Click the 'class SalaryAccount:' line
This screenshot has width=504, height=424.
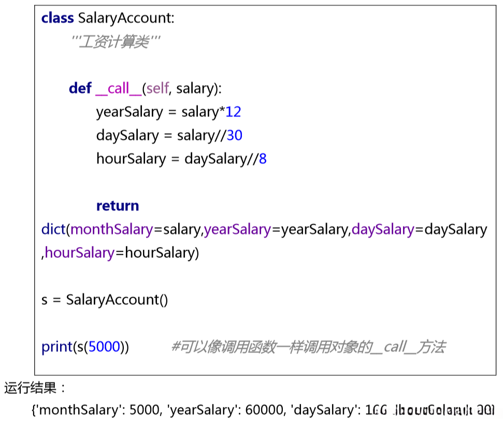click(108, 18)
